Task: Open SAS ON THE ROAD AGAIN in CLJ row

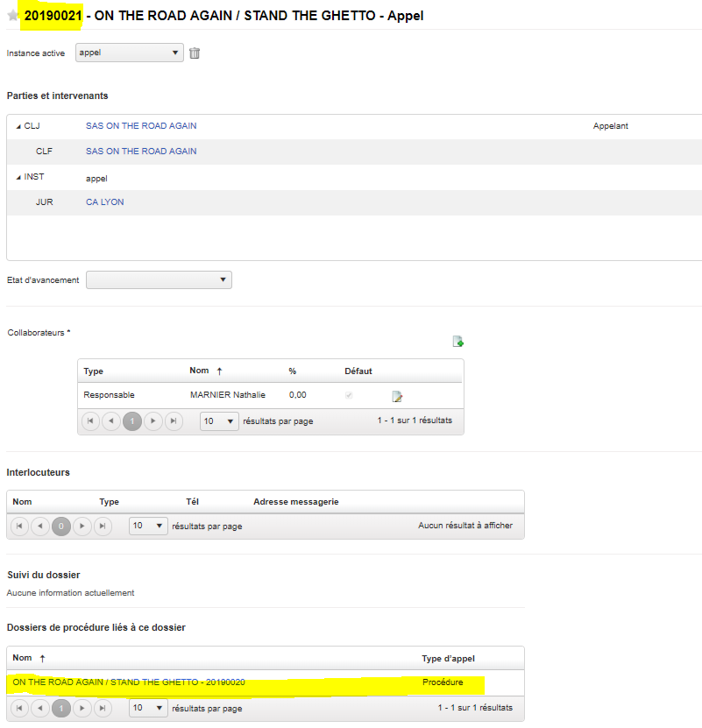Action: click(141, 126)
